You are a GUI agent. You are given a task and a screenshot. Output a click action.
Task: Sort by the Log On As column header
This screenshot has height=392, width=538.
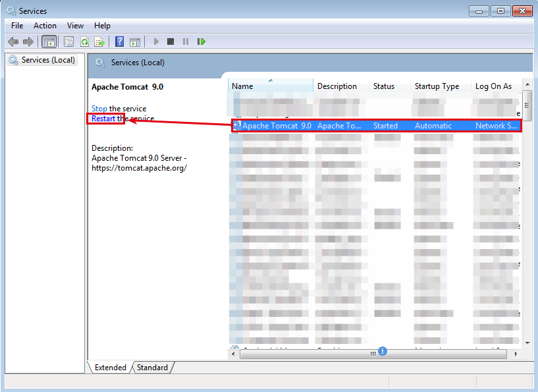coord(497,86)
